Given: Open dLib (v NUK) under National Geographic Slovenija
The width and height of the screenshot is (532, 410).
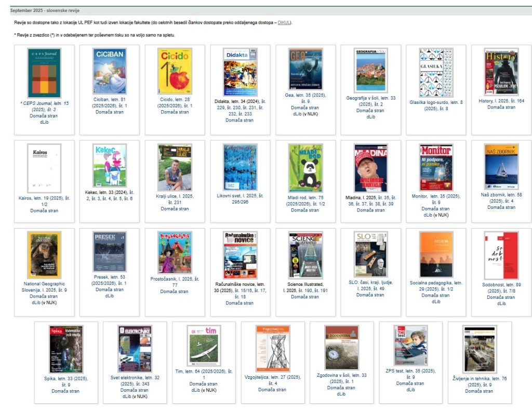Looking at the screenshot, I should tap(44, 302).
